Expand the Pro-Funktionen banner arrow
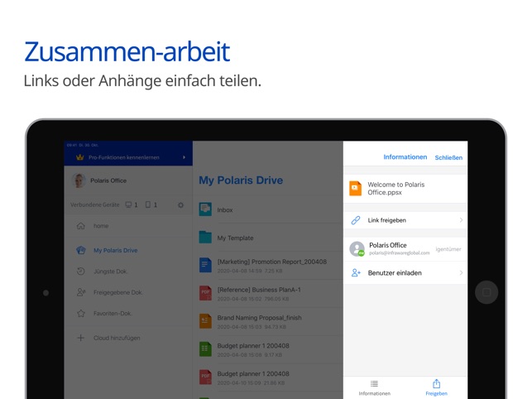532x399 pixels. pyautogui.click(x=184, y=157)
